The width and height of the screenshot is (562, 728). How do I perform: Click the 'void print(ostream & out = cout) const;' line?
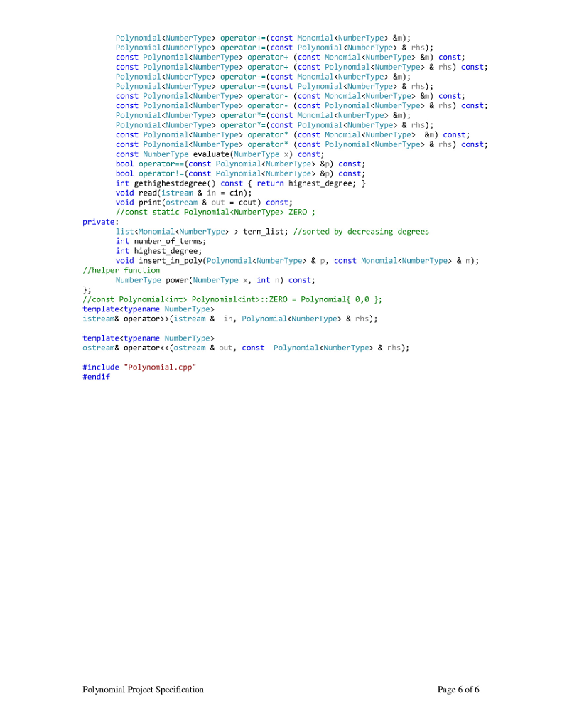(x=204, y=203)
